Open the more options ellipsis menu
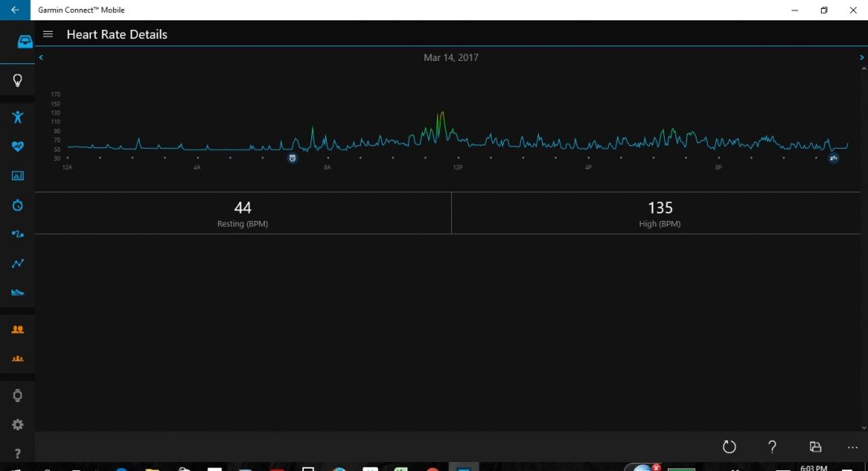868x471 pixels. coord(853,447)
